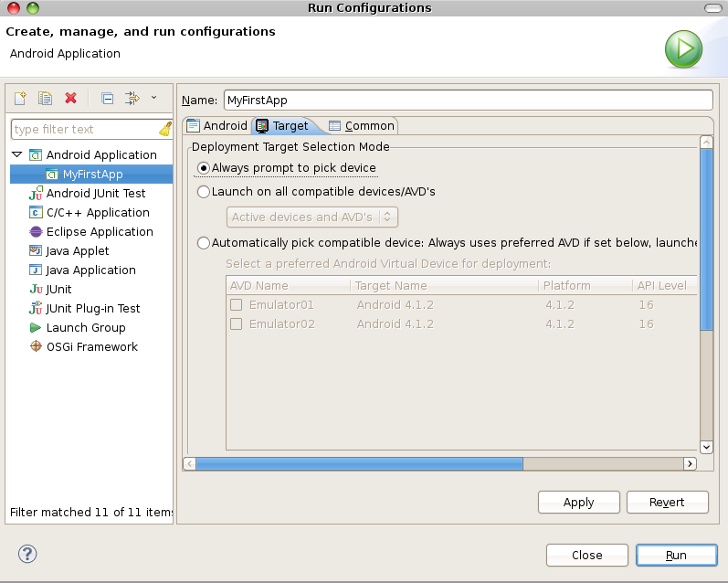Clear filter text with the broom icon

click(164, 129)
